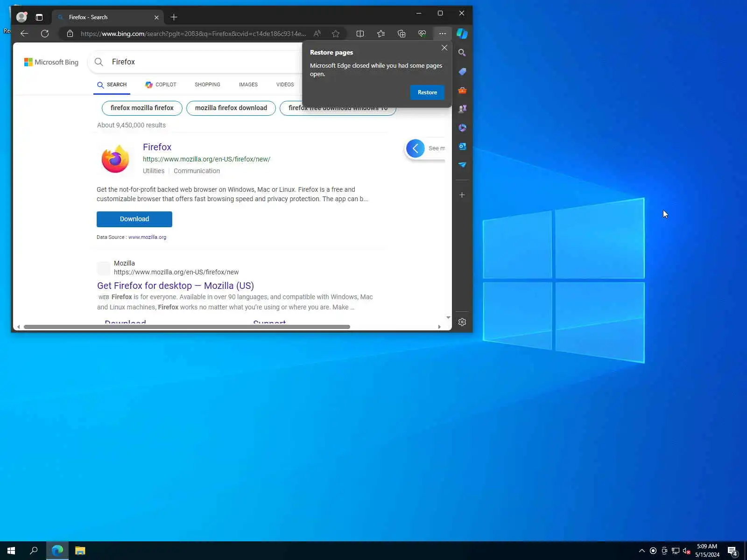Screen dimensions: 747x560
Task: Select the SEARCH tab
Action: point(112,84)
